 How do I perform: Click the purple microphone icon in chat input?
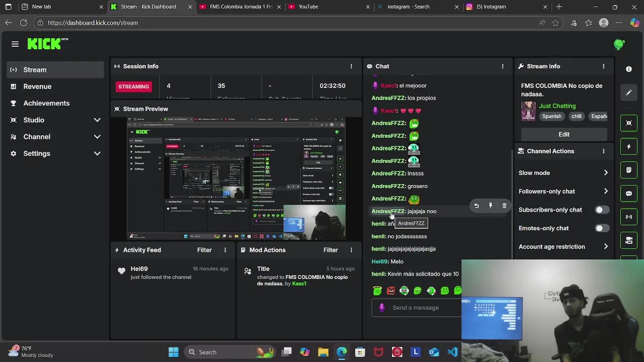(x=382, y=307)
